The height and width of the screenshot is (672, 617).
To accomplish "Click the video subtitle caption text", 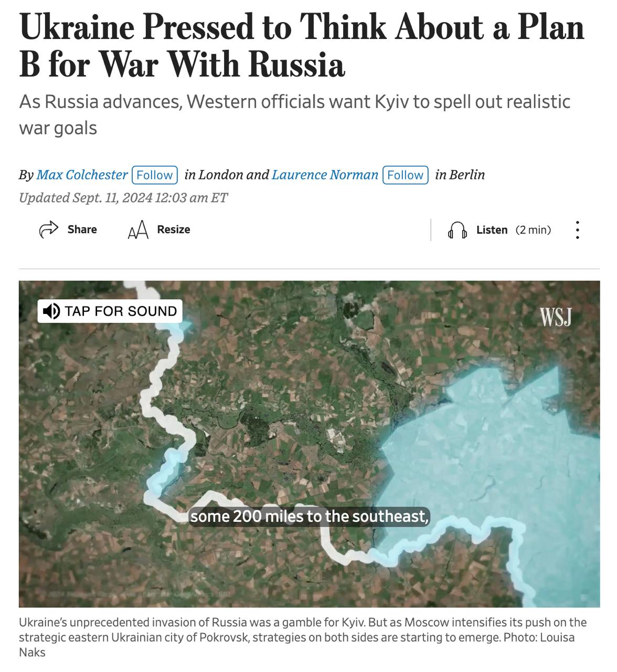I will (309, 517).
